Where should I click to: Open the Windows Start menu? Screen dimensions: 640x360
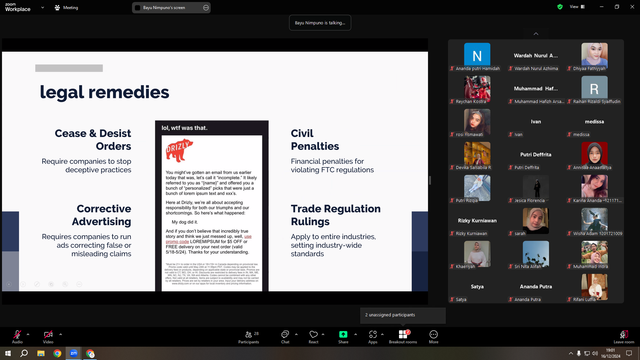click(8, 353)
